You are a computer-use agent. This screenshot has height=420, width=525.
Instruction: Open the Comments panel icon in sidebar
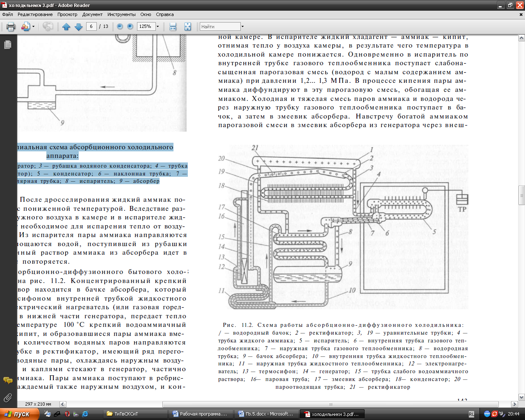point(8,380)
